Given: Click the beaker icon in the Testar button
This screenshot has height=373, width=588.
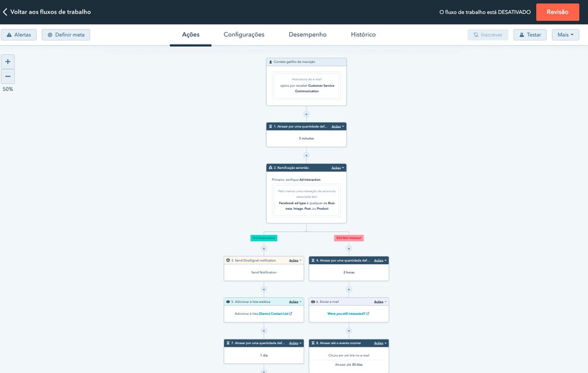Looking at the screenshot, I should [x=523, y=35].
